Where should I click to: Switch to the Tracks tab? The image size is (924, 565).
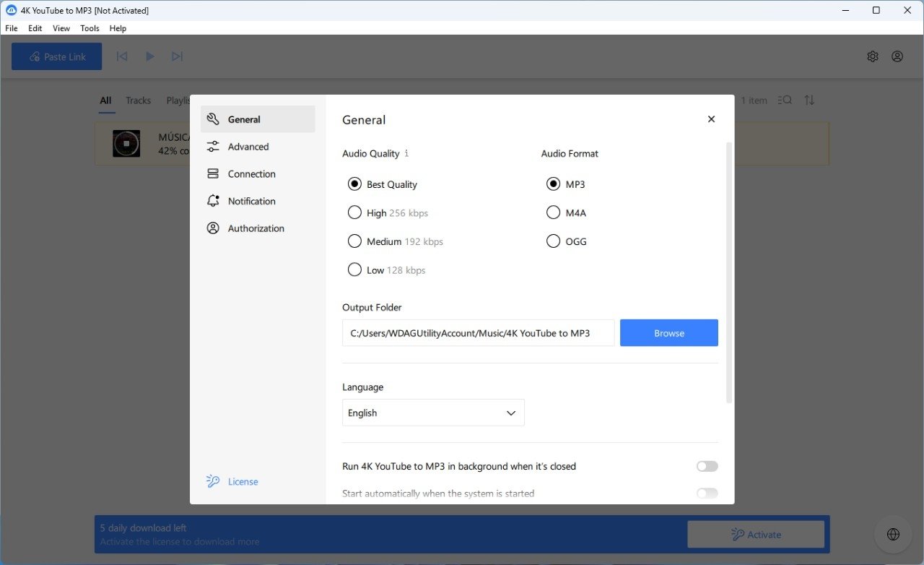point(138,100)
